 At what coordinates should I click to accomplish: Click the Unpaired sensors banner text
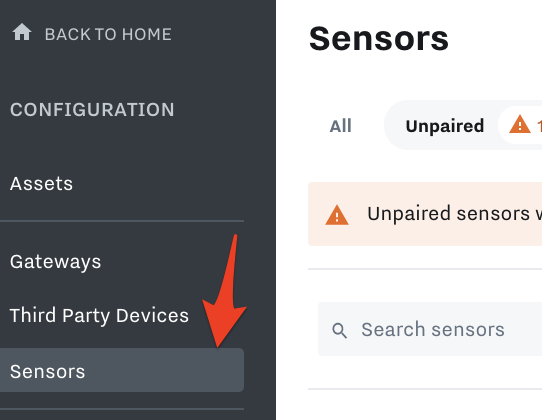(x=454, y=214)
